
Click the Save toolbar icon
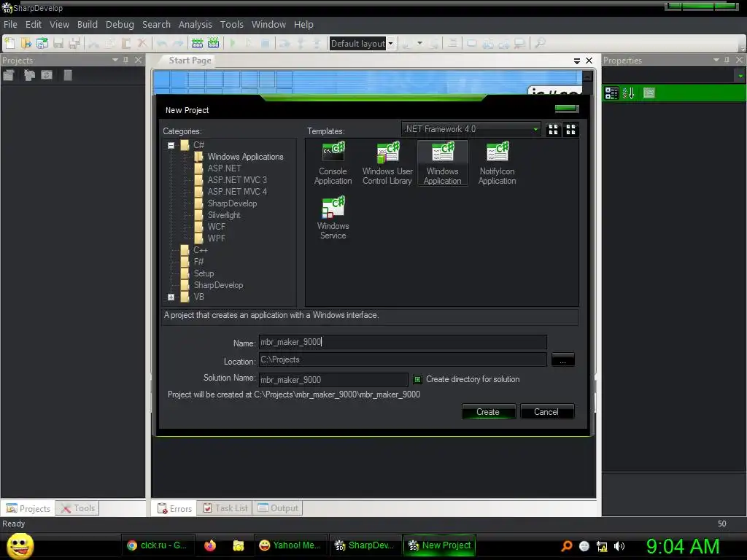(x=58, y=43)
